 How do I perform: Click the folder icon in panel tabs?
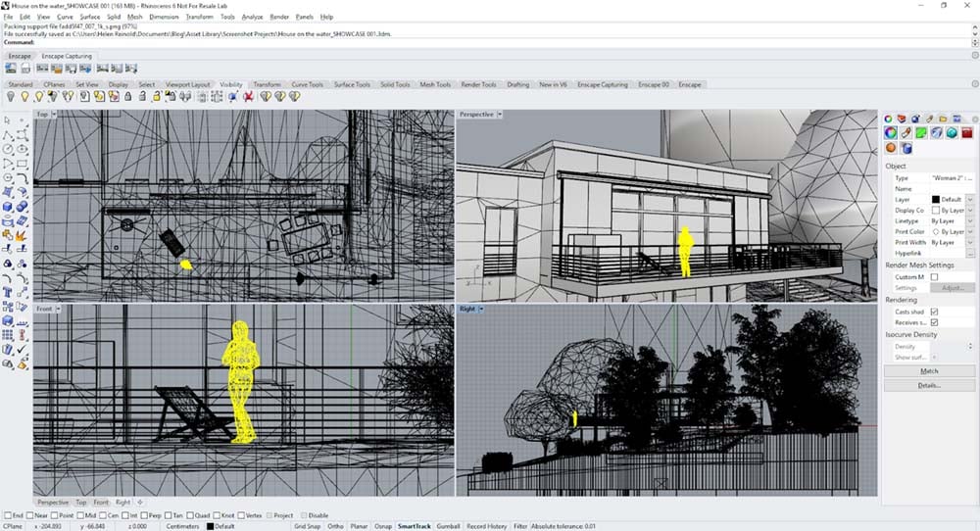pyautogui.click(x=943, y=119)
